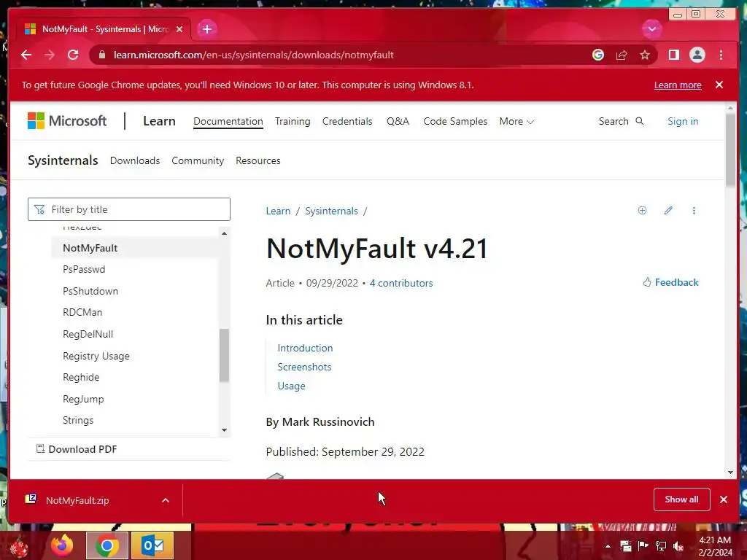Screen dimensions: 747x560
Task: Go to Q&A section
Action: tap(398, 121)
